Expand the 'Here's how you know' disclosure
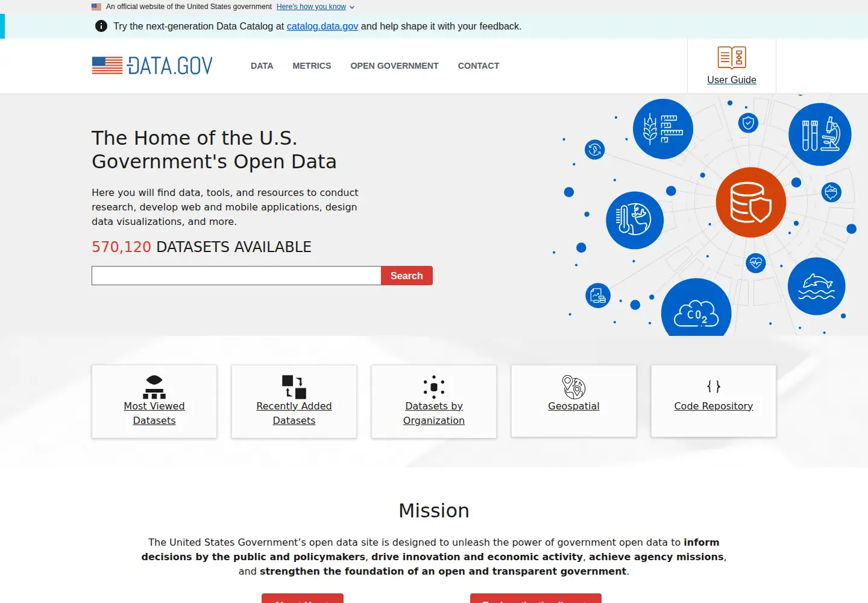This screenshot has height=603, width=868. (315, 7)
